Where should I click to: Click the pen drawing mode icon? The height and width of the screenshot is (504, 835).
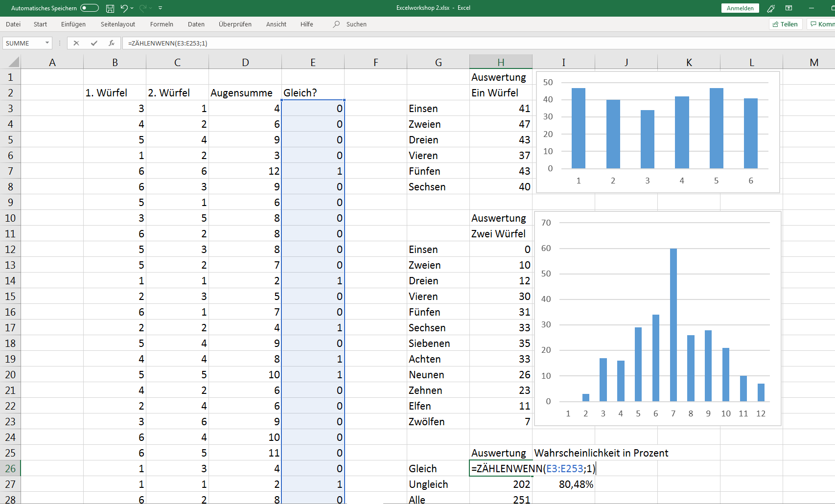pyautogui.click(x=771, y=8)
